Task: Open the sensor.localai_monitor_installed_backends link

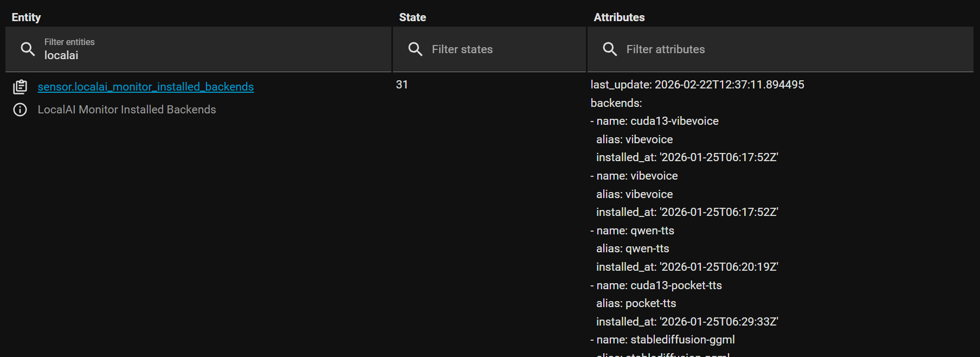Action: (145, 87)
